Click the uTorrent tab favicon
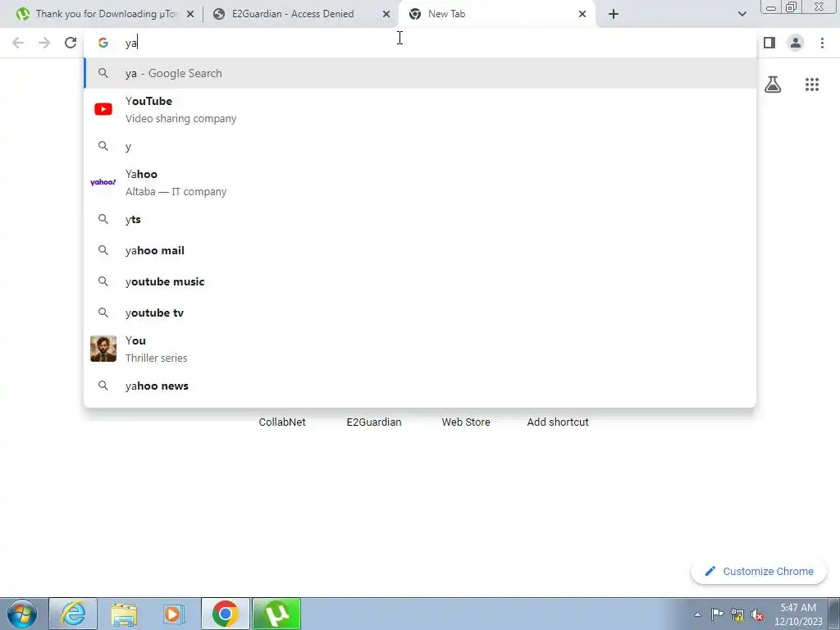The width and height of the screenshot is (840, 630). 22,14
